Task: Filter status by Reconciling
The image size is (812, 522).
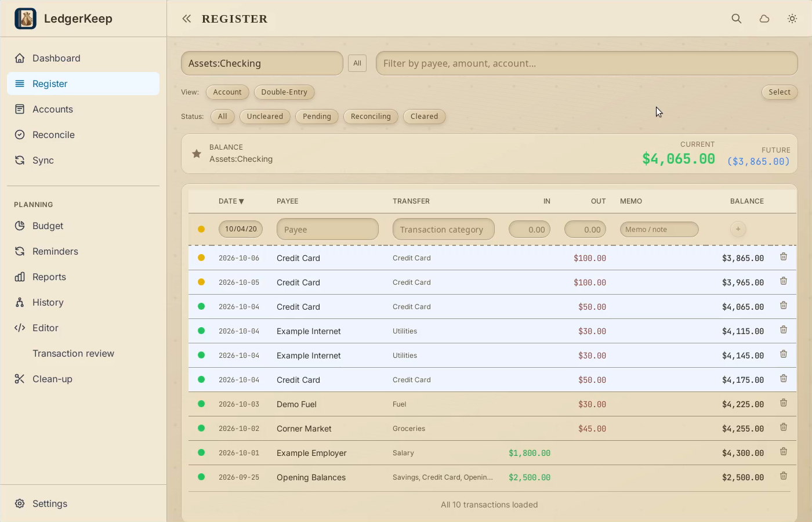Action: (x=371, y=116)
